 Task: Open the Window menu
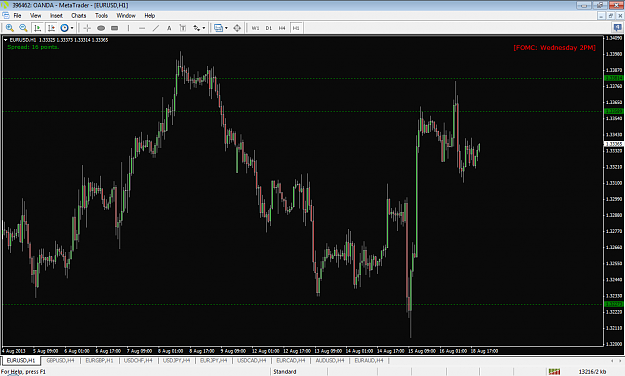pos(126,16)
